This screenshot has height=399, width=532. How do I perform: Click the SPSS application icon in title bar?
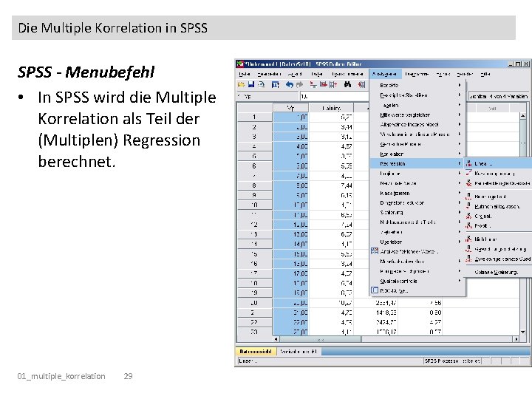pos(240,64)
